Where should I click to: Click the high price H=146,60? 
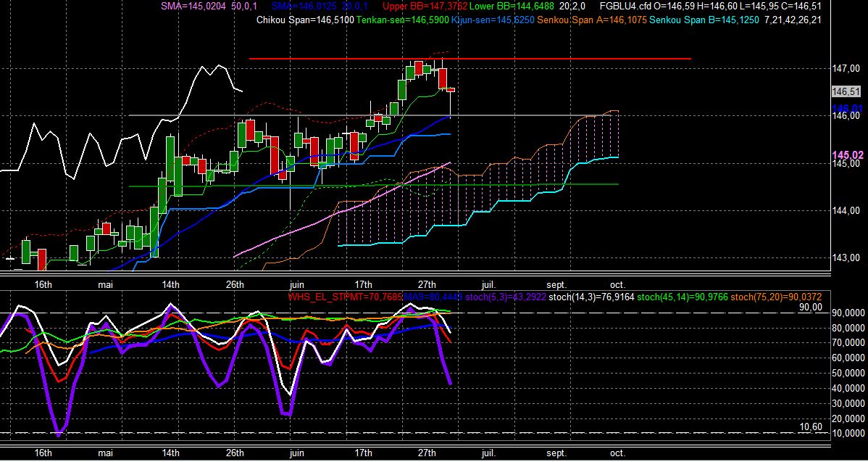click(717, 7)
